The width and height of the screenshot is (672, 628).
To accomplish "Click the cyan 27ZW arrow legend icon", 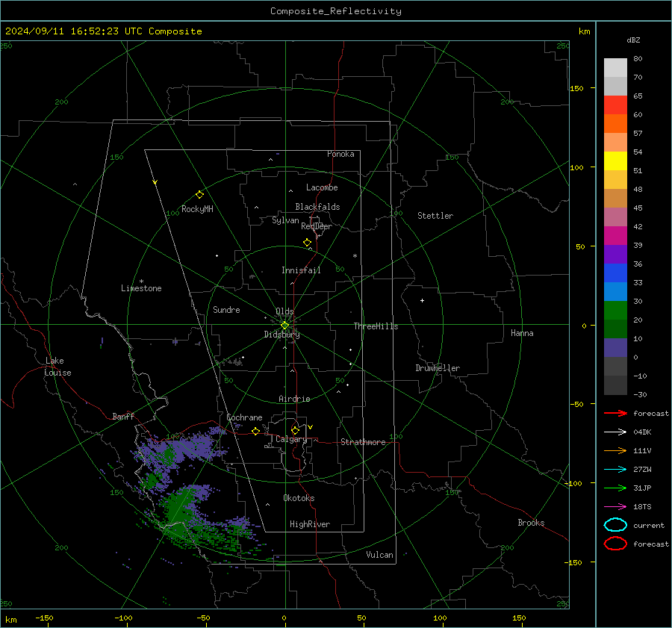I will (615, 470).
